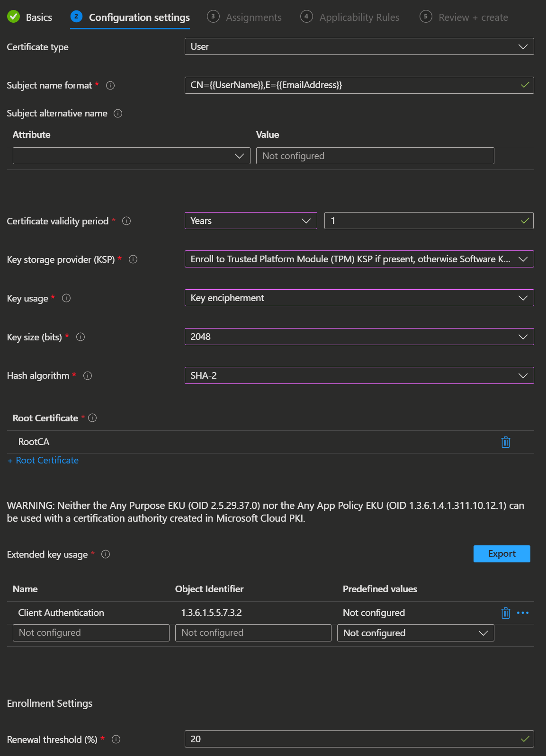Click the EKU Object Identifier input field
The height and width of the screenshot is (756, 546).
click(x=253, y=633)
